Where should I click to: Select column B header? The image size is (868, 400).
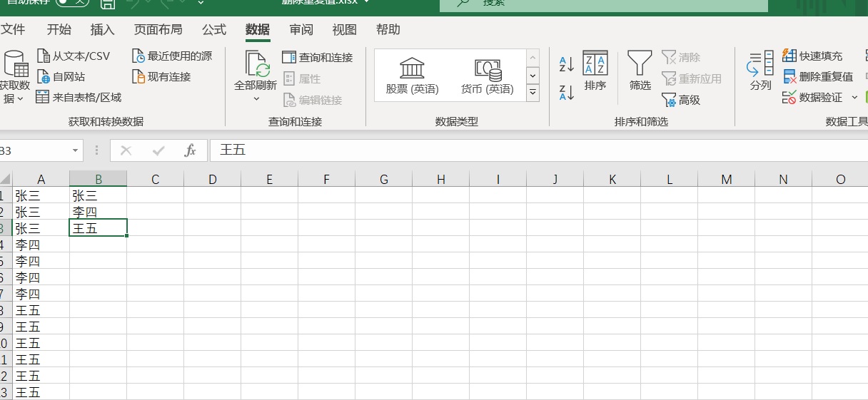tap(99, 179)
